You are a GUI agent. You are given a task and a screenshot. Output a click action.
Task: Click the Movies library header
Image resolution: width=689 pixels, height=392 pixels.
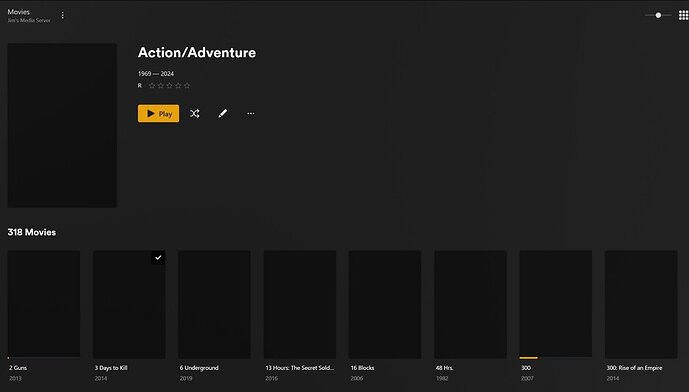click(18, 12)
